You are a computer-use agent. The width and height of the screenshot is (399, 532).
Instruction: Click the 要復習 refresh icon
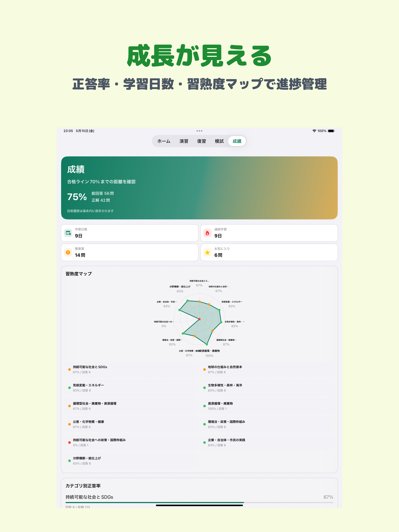68,252
